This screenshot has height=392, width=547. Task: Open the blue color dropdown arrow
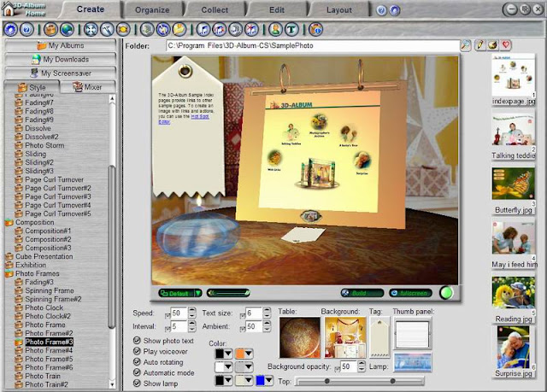pyautogui.click(x=269, y=381)
